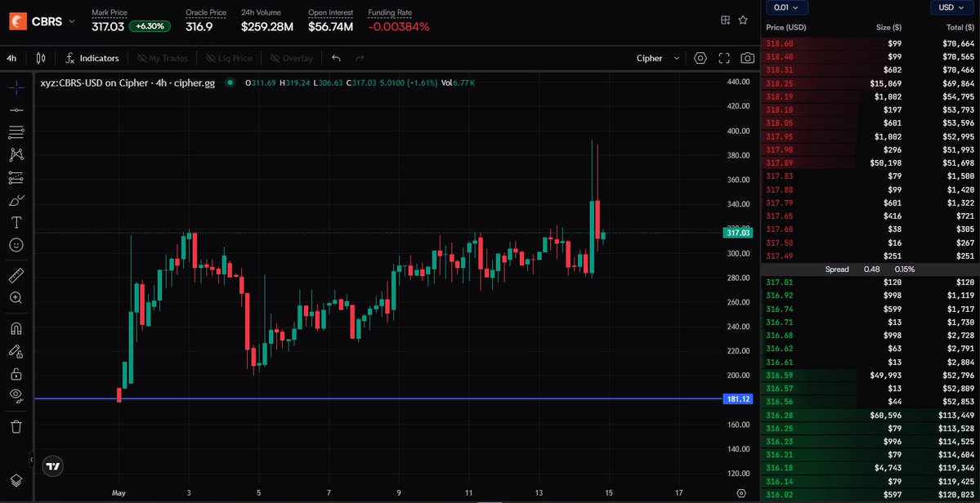Screen dimensions: 980x503
Task: Click the Size ($) column header
Action: (888, 28)
